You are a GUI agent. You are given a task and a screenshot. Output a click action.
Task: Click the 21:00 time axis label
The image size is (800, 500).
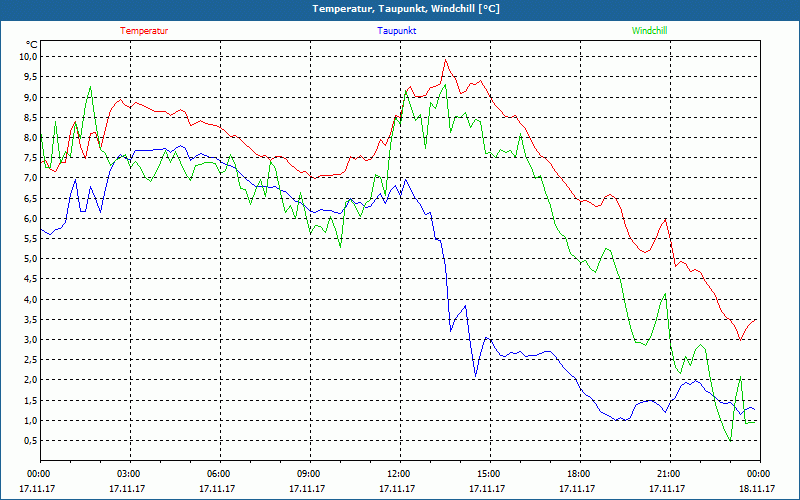[669, 474]
